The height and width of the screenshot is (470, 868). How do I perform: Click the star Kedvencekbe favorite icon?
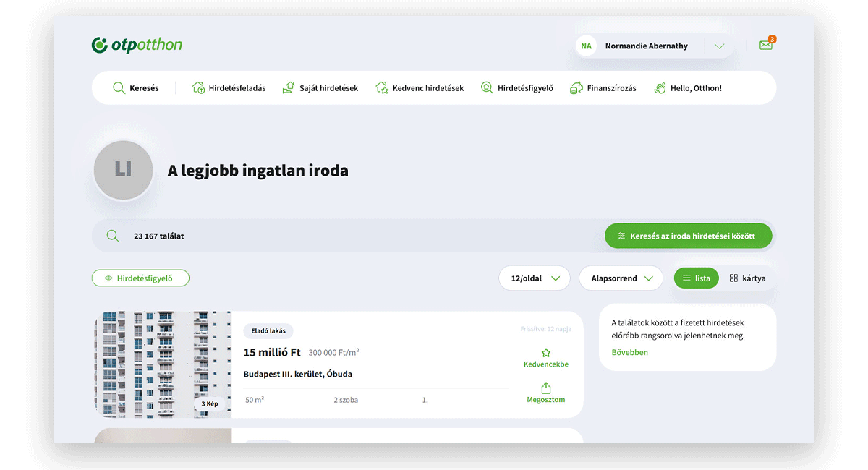tap(546, 353)
